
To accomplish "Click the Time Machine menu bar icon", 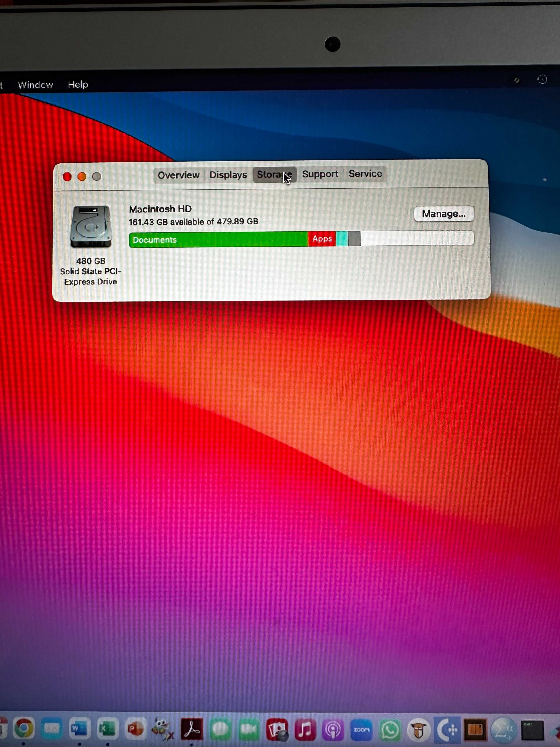I will click(542, 79).
